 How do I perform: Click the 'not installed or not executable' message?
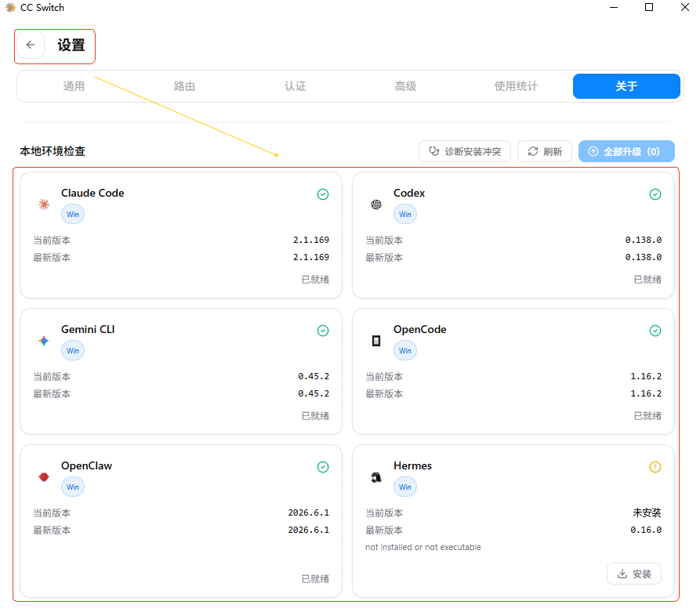pyautogui.click(x=423, y=547)
